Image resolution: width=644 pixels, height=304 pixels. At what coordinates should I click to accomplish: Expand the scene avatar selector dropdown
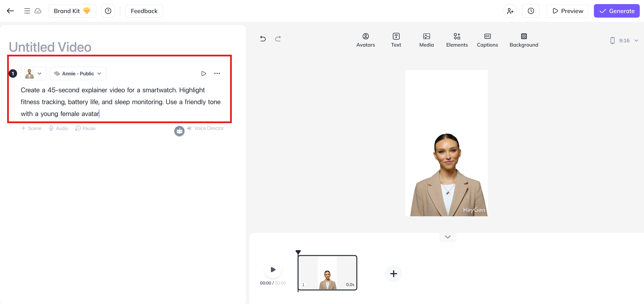coord(34,74)
